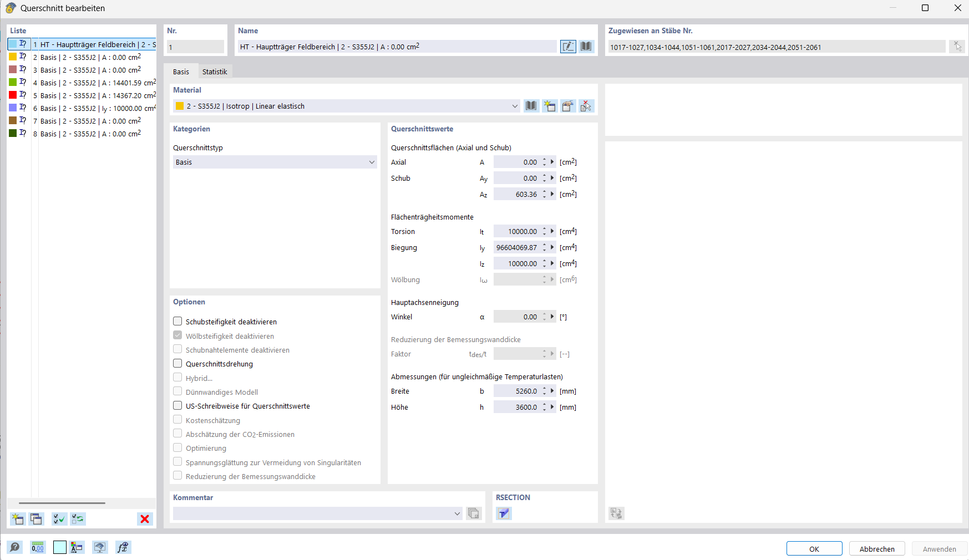969x560 pixels.
Task: Switch to the Statistik tab
Action: pos(215,72)
